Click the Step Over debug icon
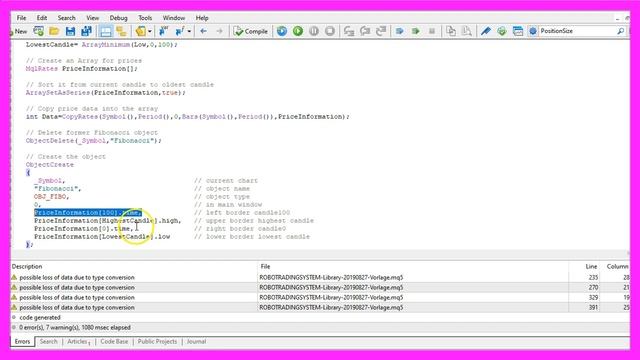Screen dimensions: 640x360 pos(365,31)
